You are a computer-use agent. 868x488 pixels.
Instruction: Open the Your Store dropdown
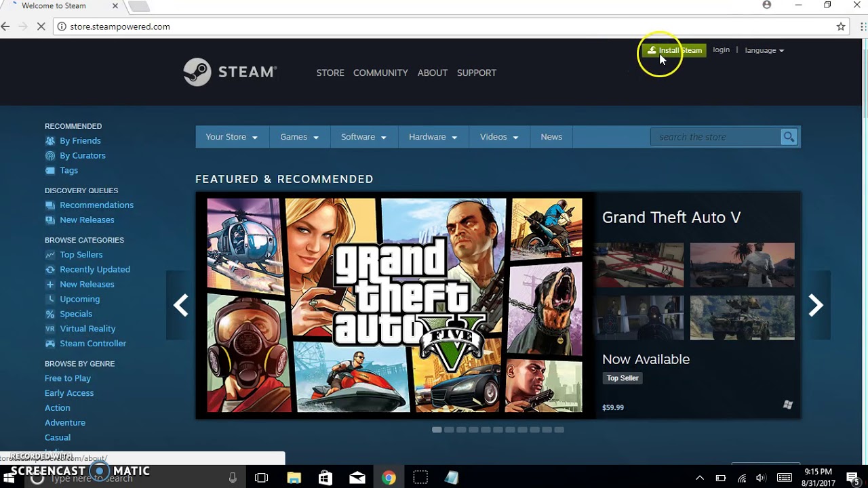tap(232, 137)
